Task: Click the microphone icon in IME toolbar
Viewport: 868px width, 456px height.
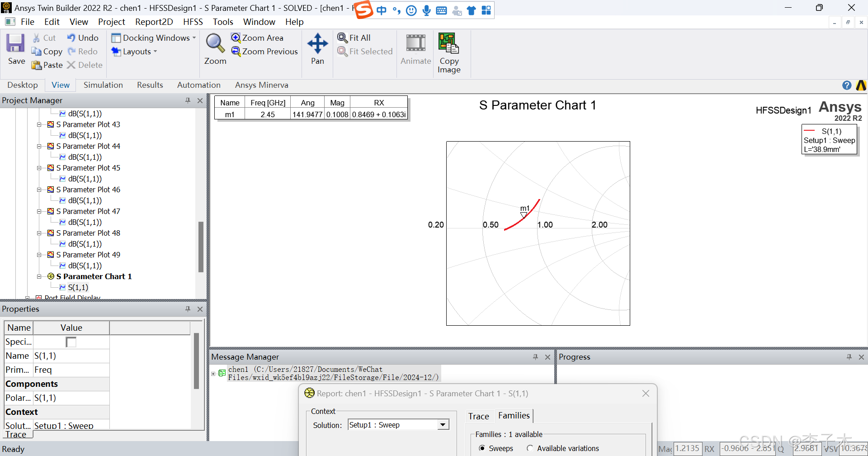Action: [x=426, y=10]
